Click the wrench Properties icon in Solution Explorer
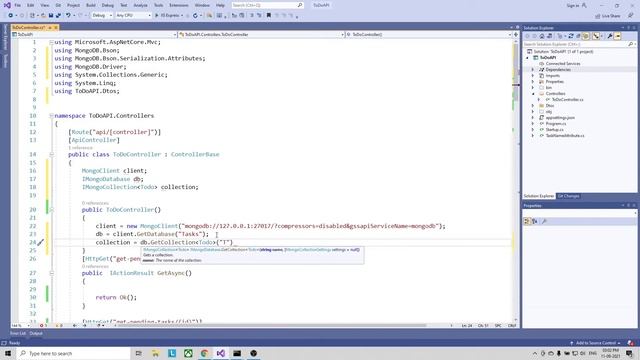640x360 pixels. [x=610, y=36]
